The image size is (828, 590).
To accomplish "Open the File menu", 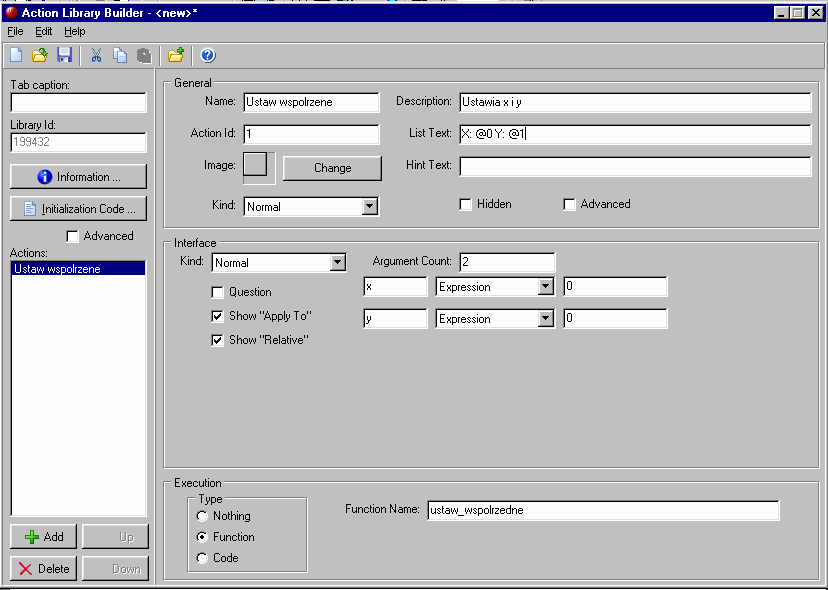I will tap(15, 31).
